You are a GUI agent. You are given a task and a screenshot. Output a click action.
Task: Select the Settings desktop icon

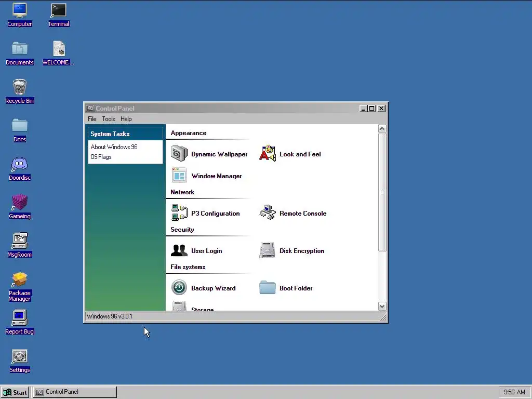(x=20, y=361)
